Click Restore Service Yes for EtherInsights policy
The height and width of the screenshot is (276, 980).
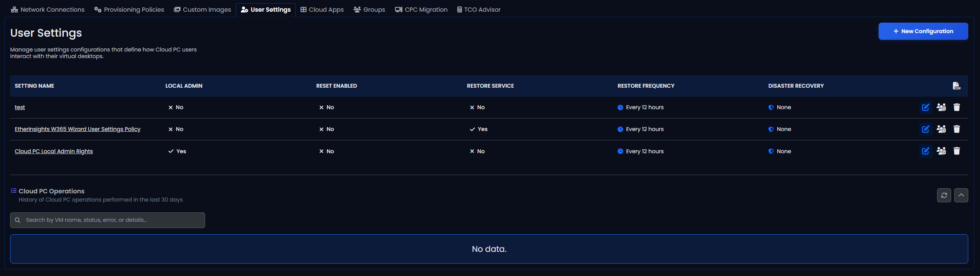pyautogui.click(x=479, y=129)
